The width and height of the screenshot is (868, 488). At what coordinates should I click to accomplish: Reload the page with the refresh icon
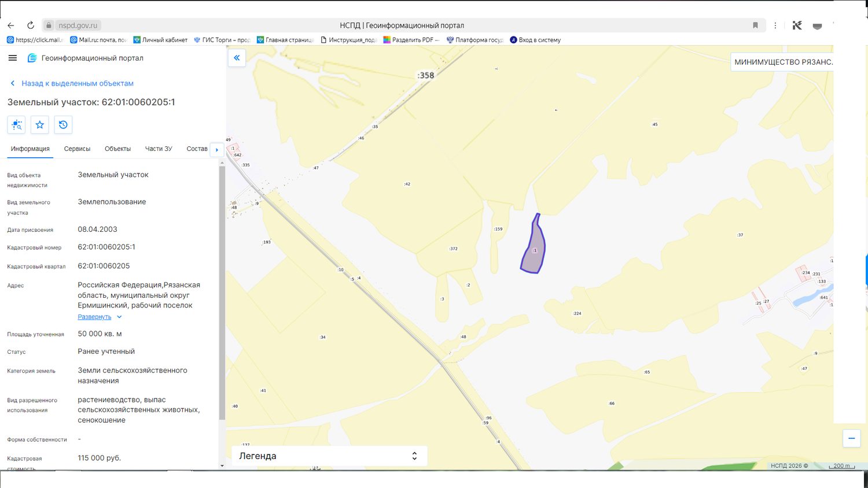click(x=31, y=25)
